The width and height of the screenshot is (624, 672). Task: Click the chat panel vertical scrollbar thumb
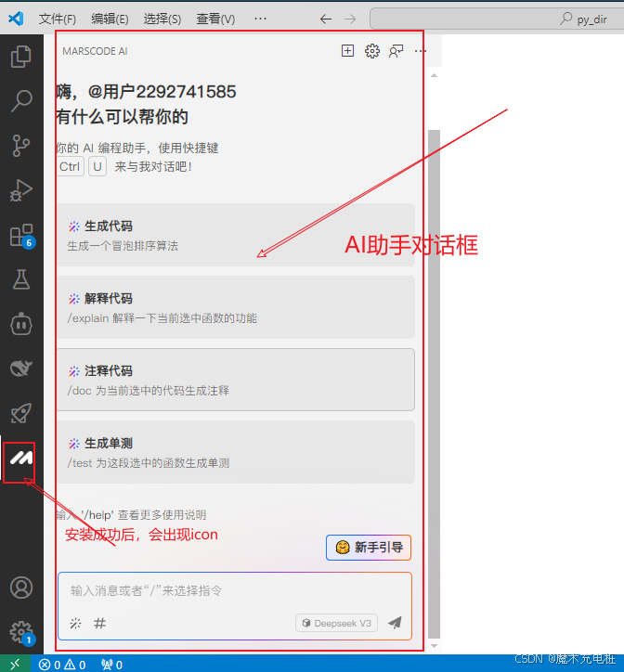coord(434,383)
